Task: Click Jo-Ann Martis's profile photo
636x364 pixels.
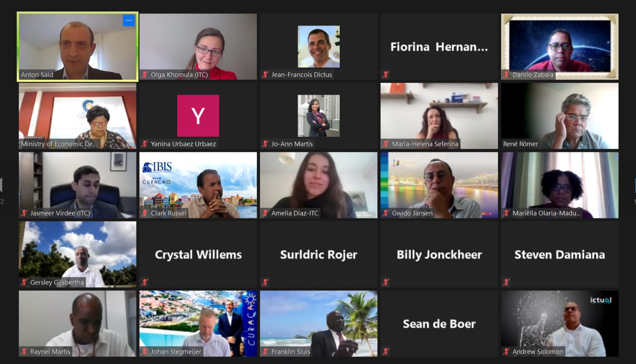Action: [x=319, y=116]
